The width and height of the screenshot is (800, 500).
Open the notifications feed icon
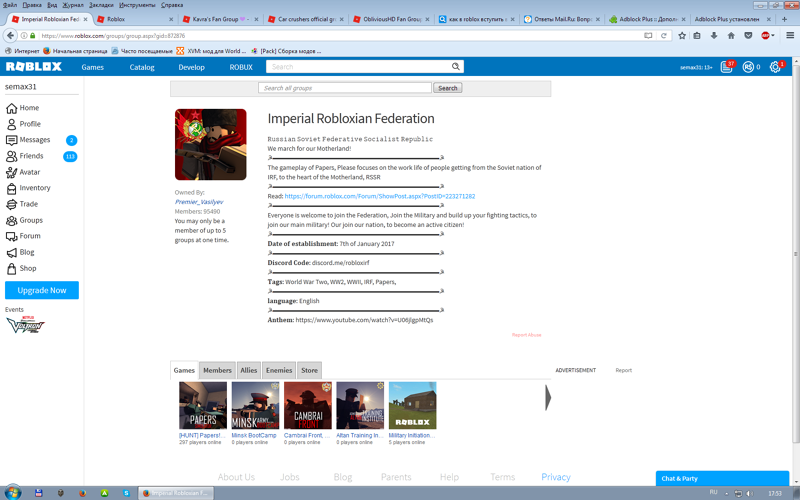pyautogui.click(x=727, y=67)
